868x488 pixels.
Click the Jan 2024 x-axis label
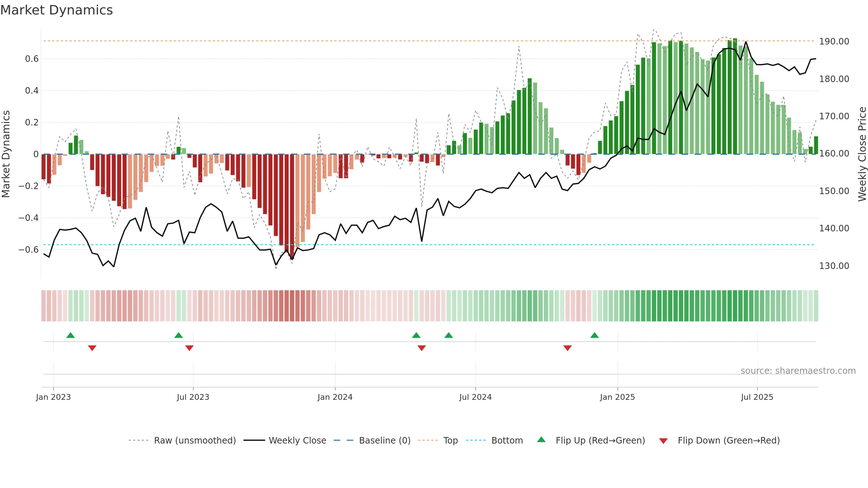[x=335, y=397]
